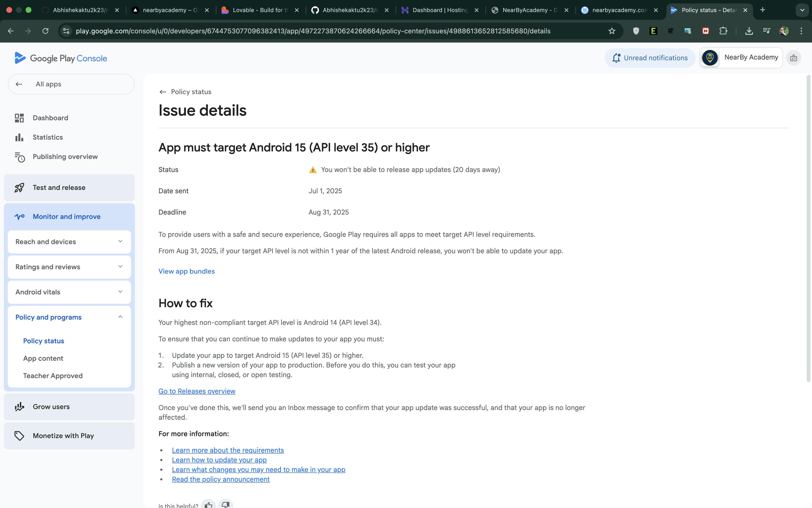Click View app bundles link

tap(187, 271)
